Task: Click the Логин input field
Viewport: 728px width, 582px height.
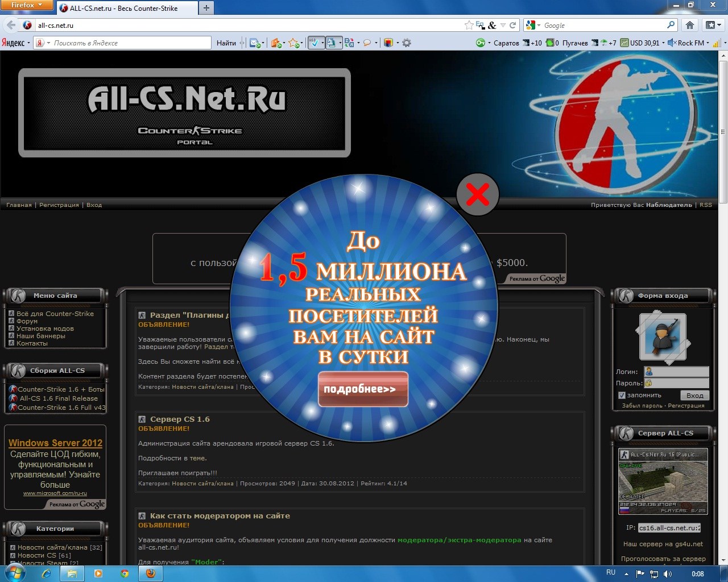Action: tap(676, 372)
